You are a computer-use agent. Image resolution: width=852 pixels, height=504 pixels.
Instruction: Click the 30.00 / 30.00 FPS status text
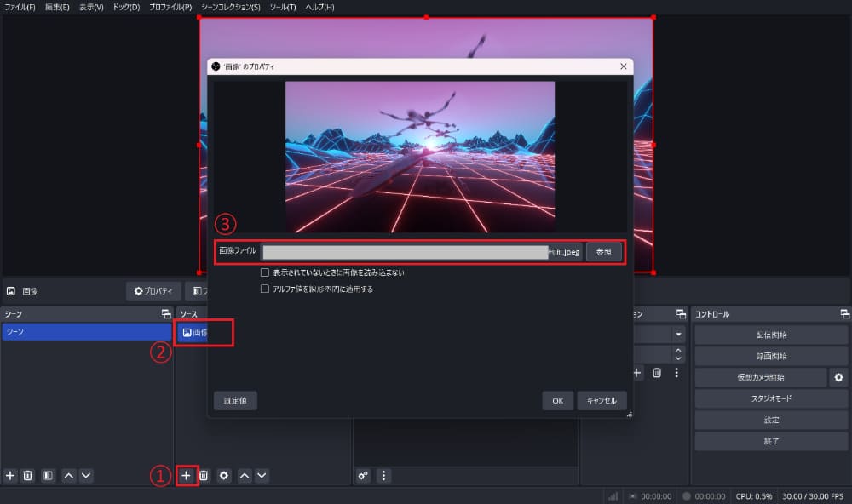(813, 496)
